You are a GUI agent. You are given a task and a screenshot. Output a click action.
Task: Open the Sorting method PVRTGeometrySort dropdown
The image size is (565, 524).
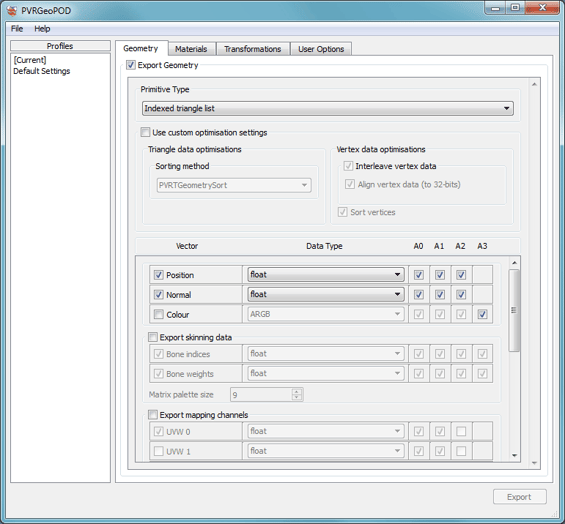(x=234, y=185)
